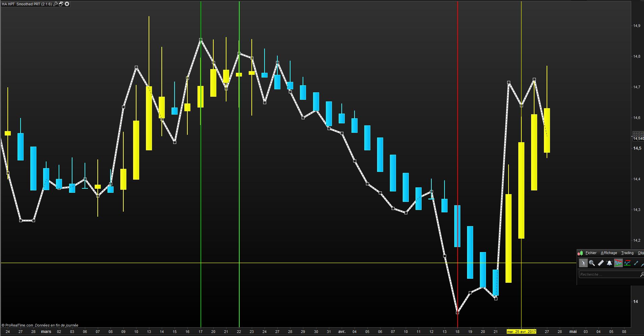Select the trend channel drawing tool
644x336 pixels.
click(x=618, y=263)
